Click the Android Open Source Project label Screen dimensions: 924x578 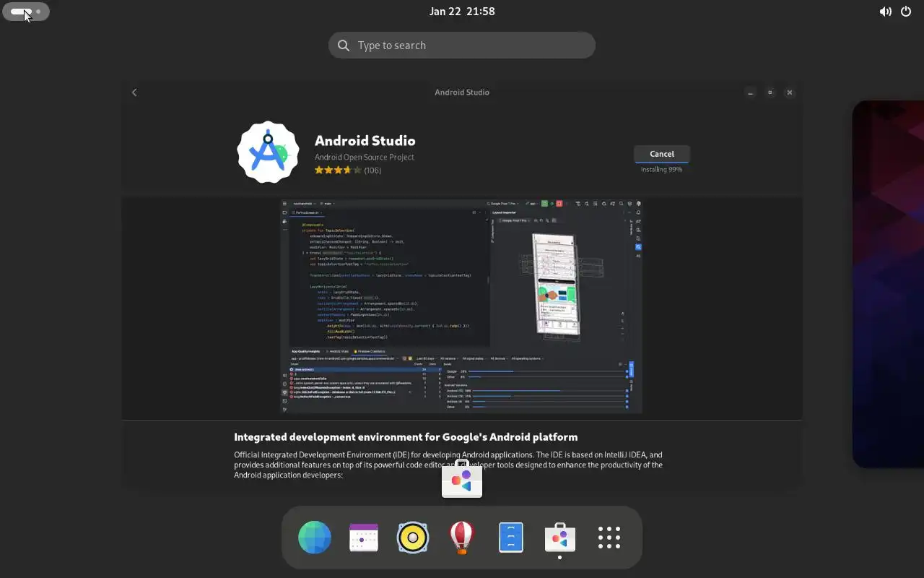click(x=365, y=157)
